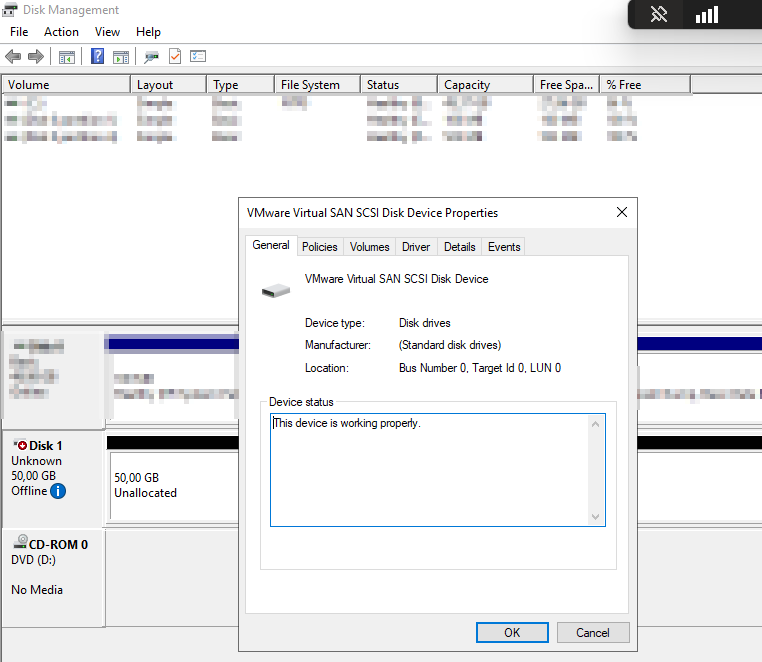Sort by the % Free column header
Viewport: 762px width, 662px height.
click(645, 85)
